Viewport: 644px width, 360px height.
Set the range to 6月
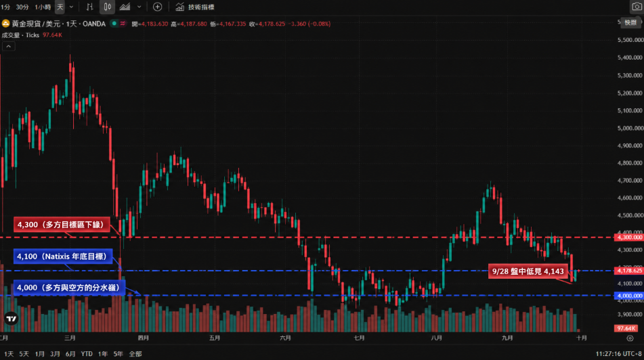coord(70,354)
